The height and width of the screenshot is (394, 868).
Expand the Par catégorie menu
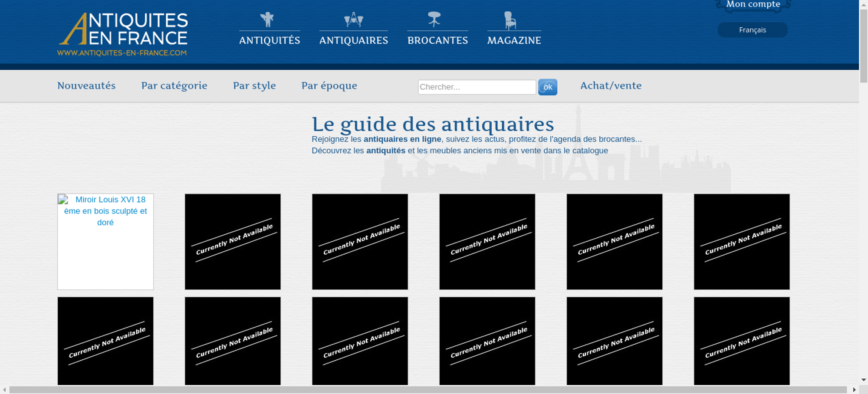coord(174,85)
